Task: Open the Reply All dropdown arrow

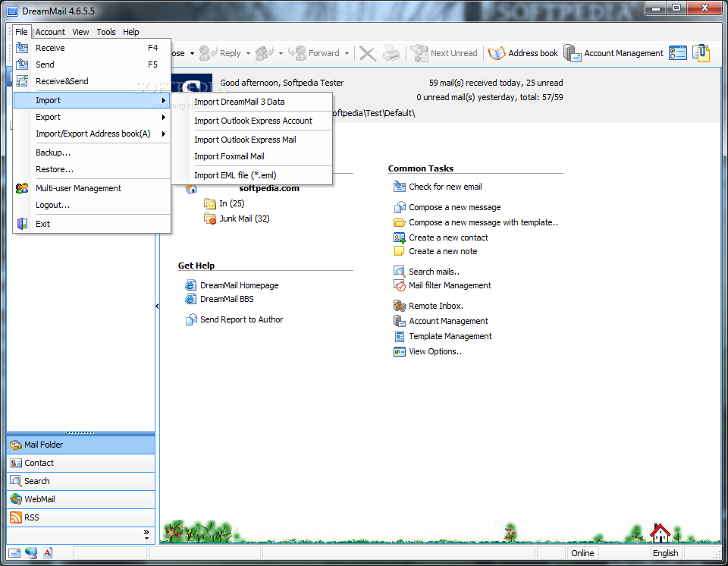Action: [281, 53]
